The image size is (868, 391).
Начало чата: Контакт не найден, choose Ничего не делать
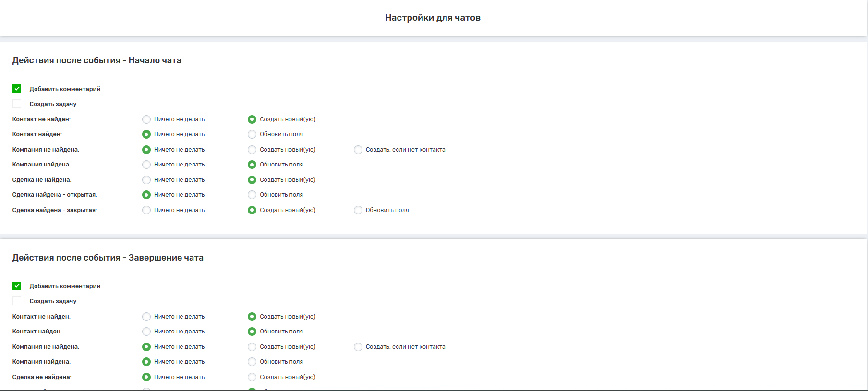coord(146,119)
